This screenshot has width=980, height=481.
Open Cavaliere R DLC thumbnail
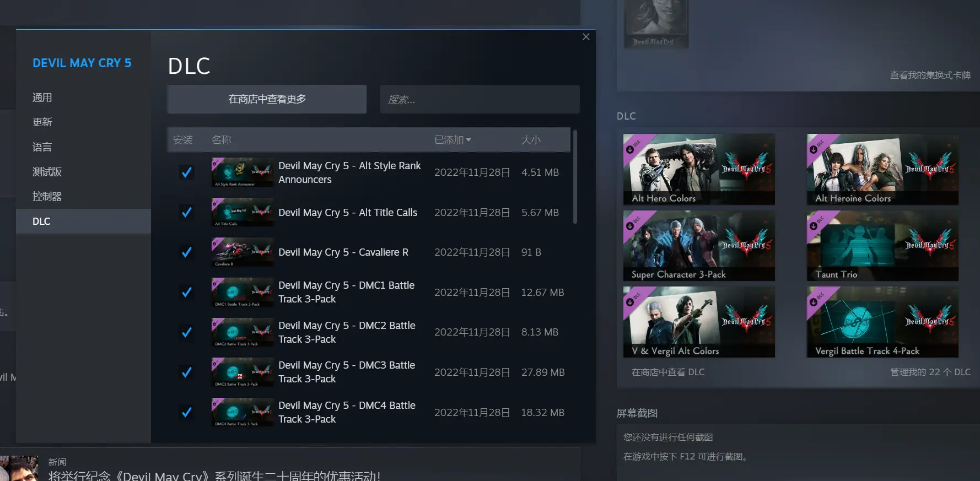click(243, 252)
